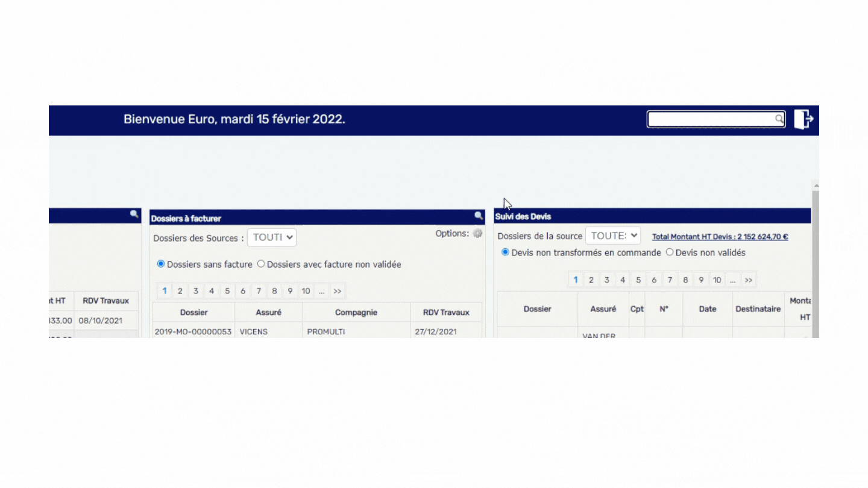868x488 pixels.
Task: Choose 'Devis non validés' radio button
Action: coord(669,252)
